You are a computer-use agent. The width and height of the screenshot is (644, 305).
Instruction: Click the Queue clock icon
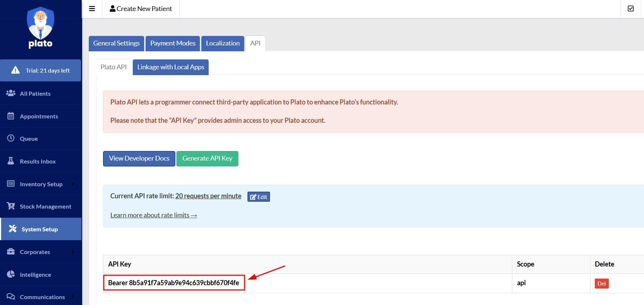(11, 138)
